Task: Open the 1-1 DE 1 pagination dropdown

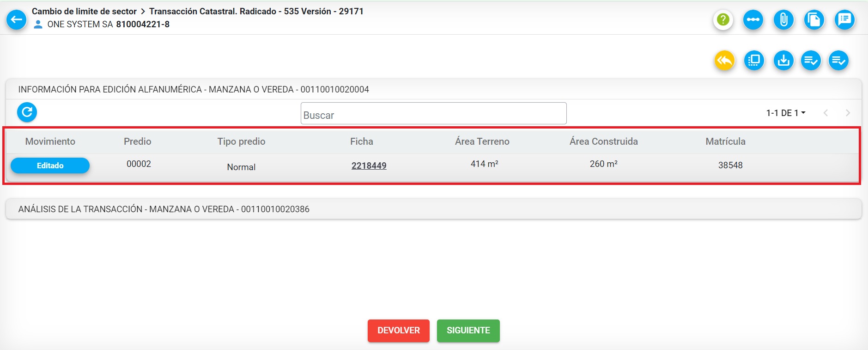Action: (x=786, y=113)
